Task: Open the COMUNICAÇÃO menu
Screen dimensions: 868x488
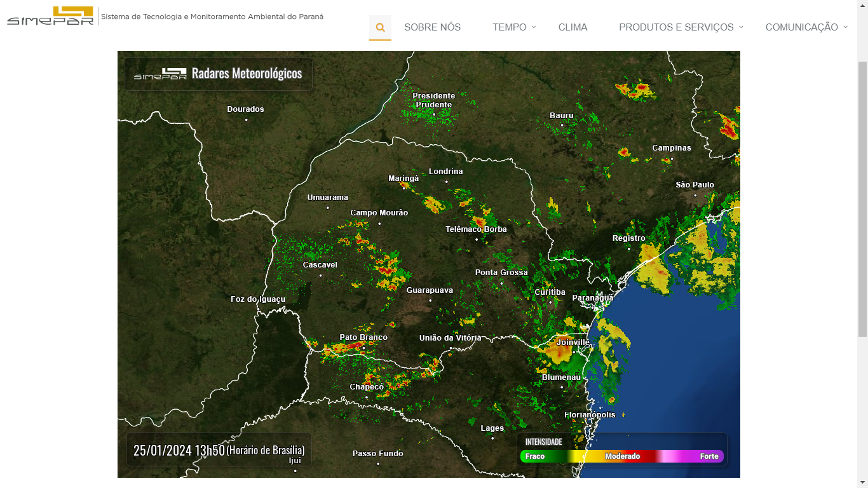Action: pos(802,27)
